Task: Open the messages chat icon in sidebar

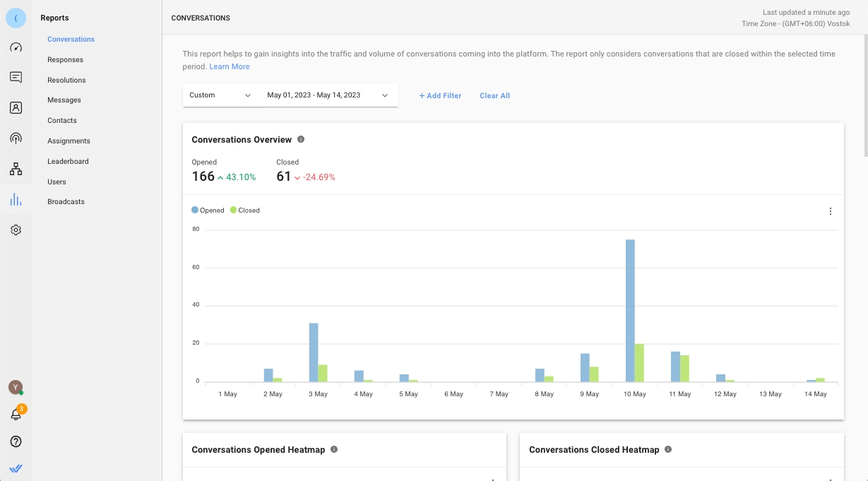Action: pyautogui.click(x=16, y=77)
